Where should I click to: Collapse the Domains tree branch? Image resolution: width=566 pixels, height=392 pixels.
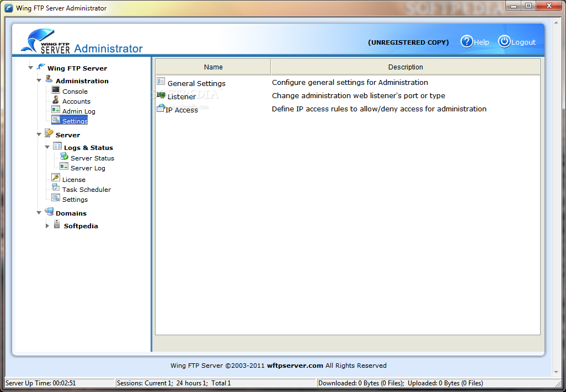[x=39, y=213]
